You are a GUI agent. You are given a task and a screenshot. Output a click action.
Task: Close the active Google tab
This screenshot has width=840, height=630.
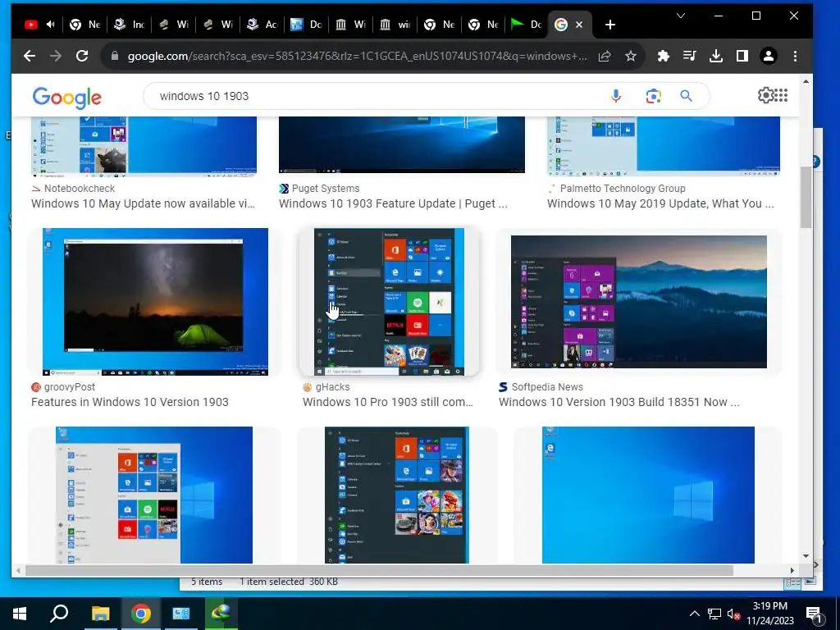[579, 25]
